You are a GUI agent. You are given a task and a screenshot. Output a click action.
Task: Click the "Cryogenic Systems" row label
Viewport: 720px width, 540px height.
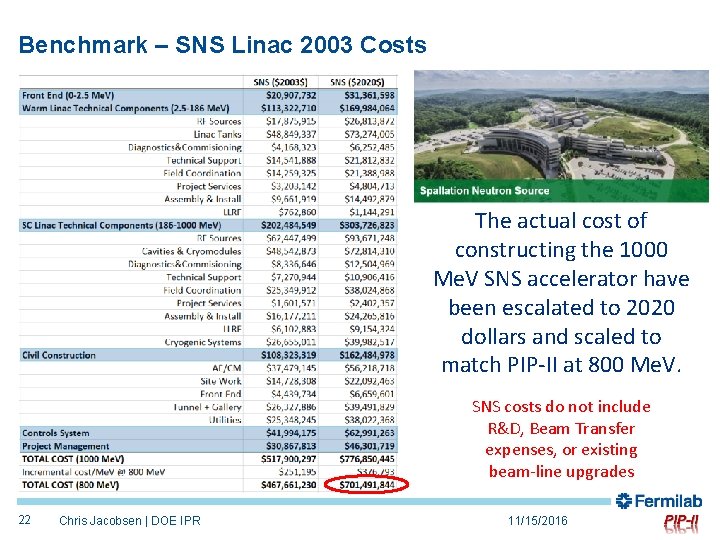(202, 343)
